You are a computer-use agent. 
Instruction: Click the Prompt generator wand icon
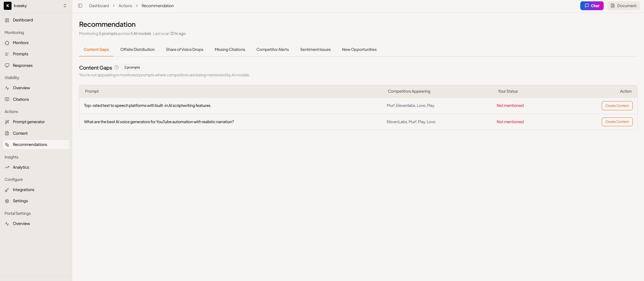tap(7, 122)
